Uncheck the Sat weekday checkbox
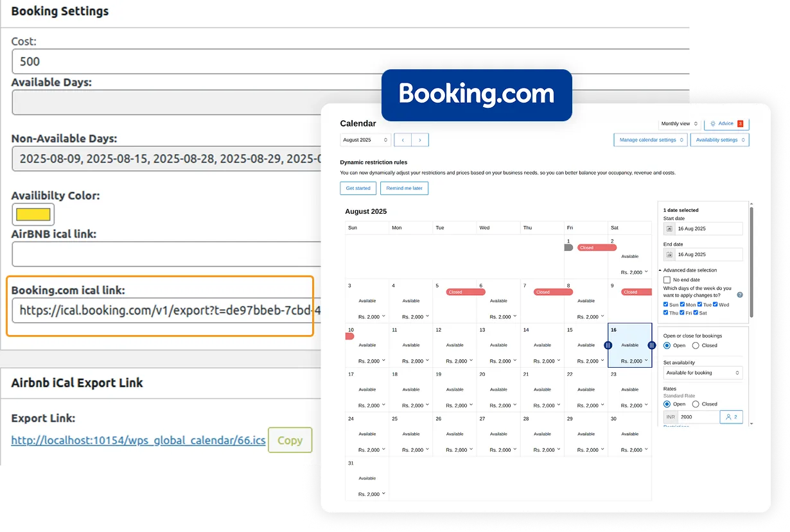Viewport: 790px width, 532px height. pos(696,313)
